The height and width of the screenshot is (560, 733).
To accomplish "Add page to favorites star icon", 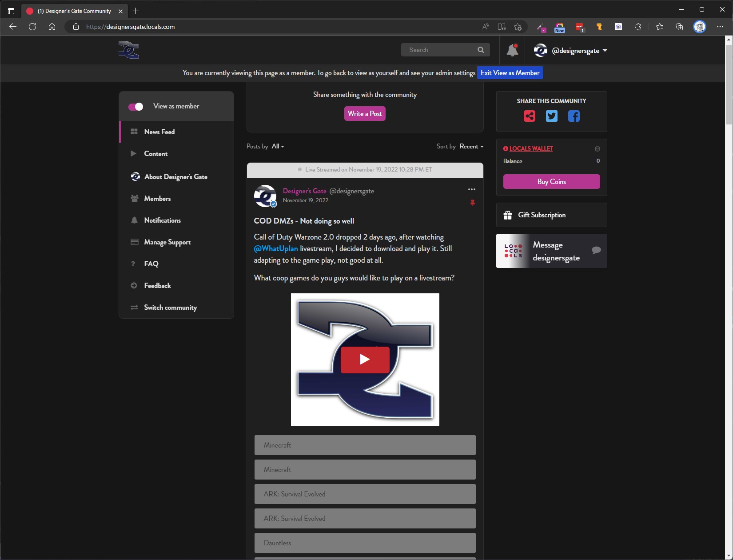I will (518, 27).
